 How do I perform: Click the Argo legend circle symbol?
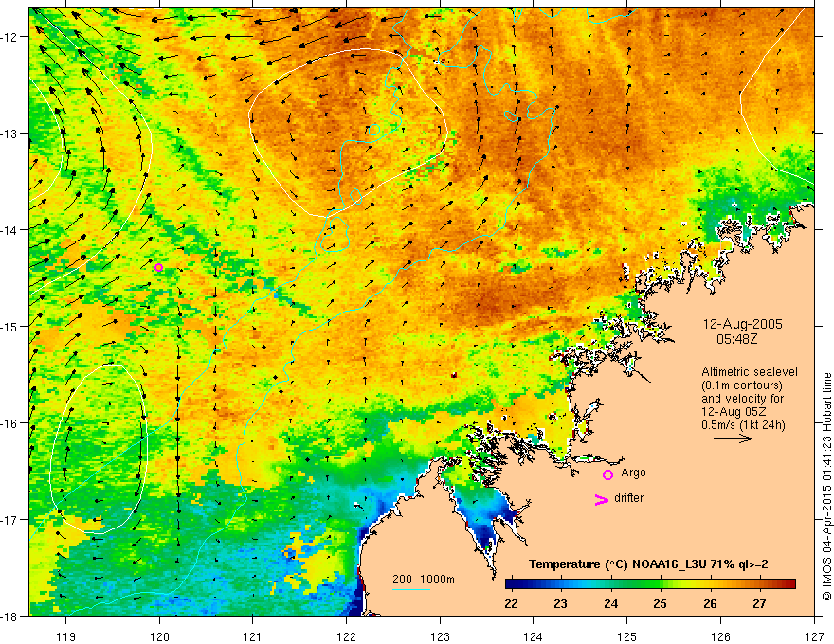pos(607,474)
